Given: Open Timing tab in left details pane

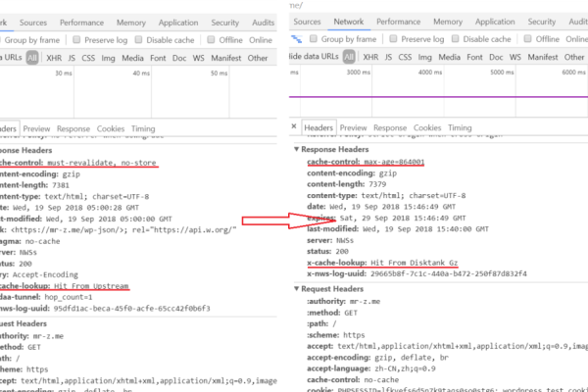Looking at the screenshot, I should pyautogui.click(x=143, y=128).
